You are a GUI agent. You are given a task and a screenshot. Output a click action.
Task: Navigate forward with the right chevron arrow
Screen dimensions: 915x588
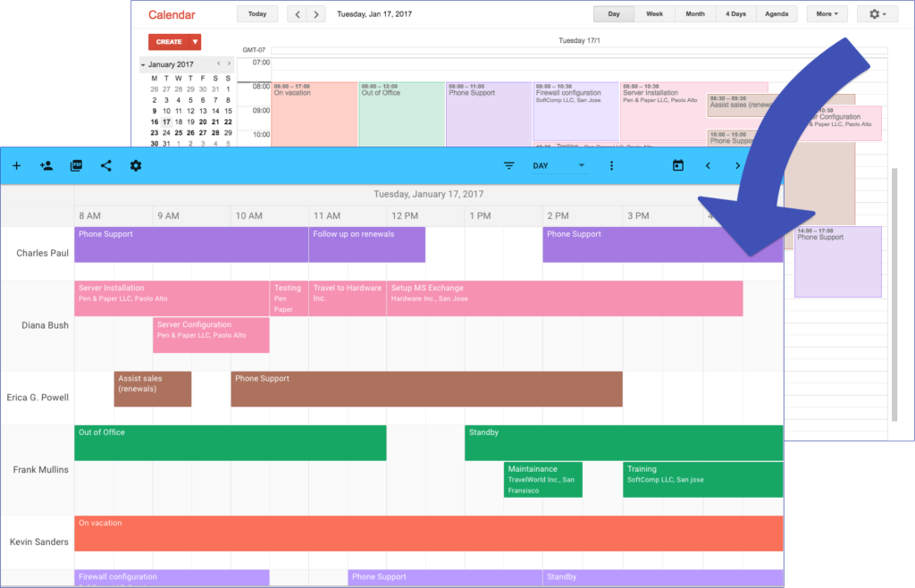pyautogui.click(x=737, y=165)
